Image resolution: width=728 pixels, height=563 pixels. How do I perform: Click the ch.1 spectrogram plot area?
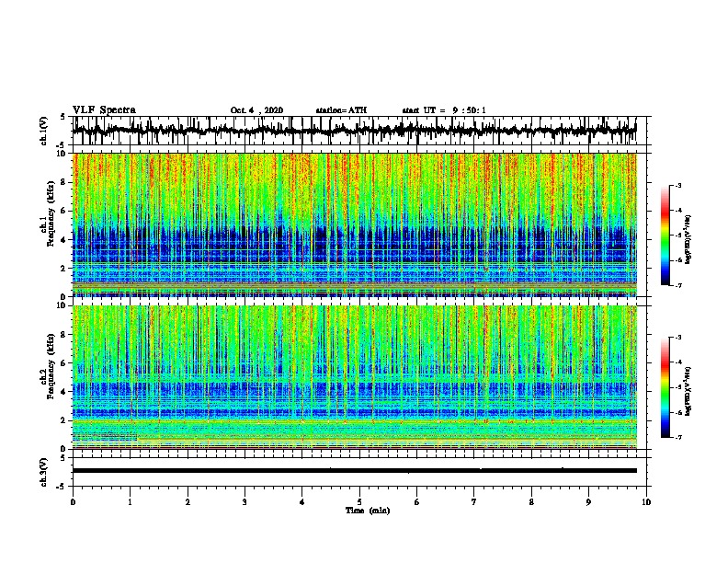[x=354, y=224]
